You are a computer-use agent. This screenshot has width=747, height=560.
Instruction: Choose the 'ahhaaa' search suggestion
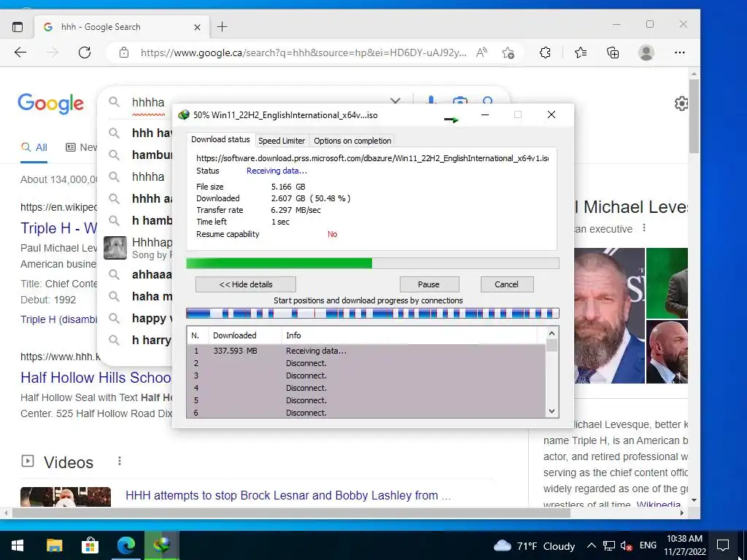pyautogui.click(x=152, y=274)
